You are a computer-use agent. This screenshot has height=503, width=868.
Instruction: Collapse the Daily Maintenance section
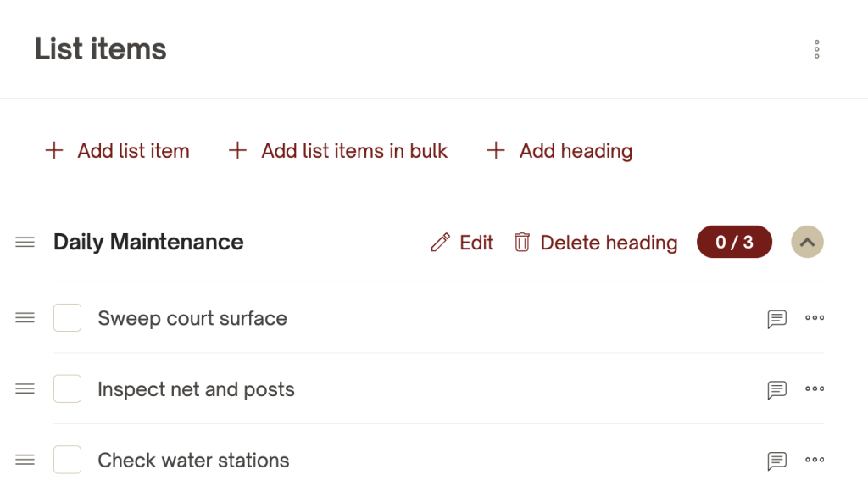click(x=807, y=243)
